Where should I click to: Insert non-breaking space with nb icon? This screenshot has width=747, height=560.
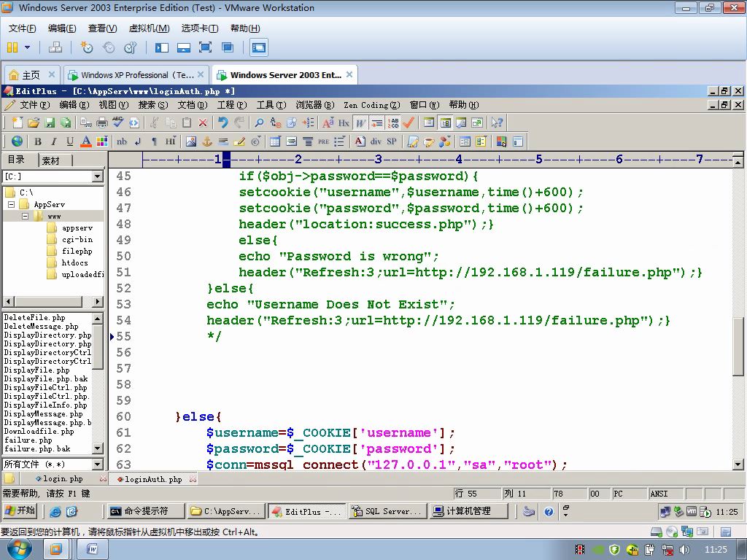click(x=122, y=141)
